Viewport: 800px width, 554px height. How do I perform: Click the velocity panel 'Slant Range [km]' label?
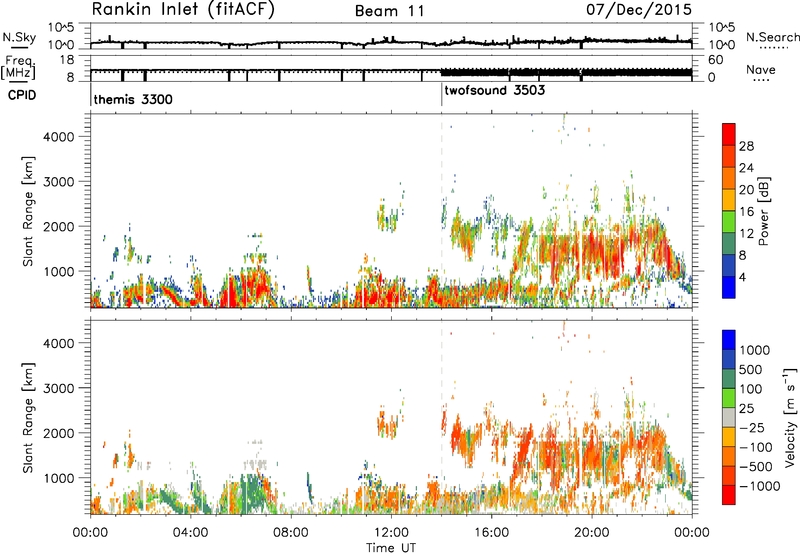[x=28, y=418]
